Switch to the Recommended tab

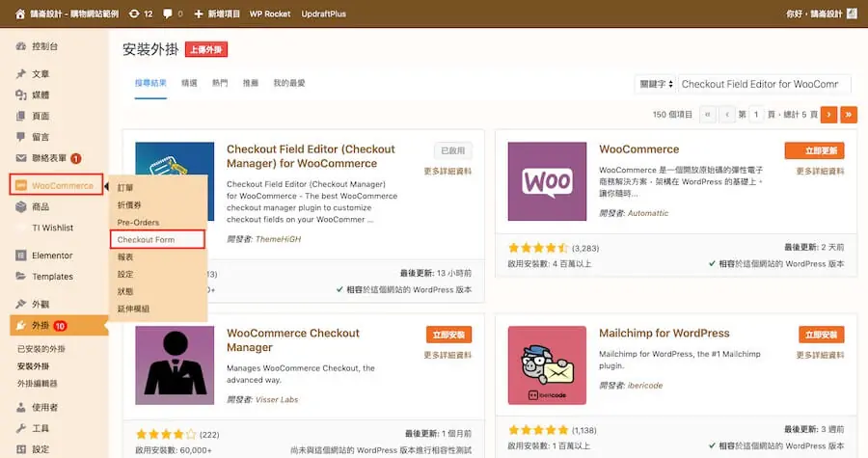coord(250,83)
